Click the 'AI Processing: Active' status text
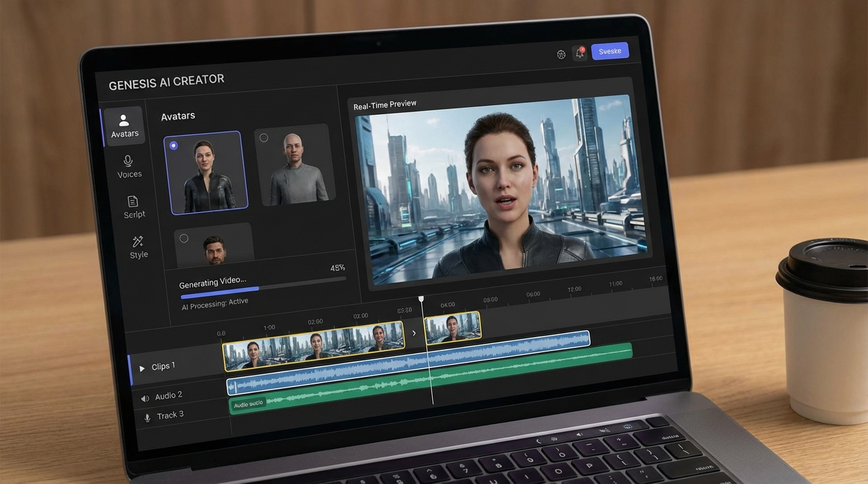This screenshot has width=868, height=484. click(x=215, y=304)
